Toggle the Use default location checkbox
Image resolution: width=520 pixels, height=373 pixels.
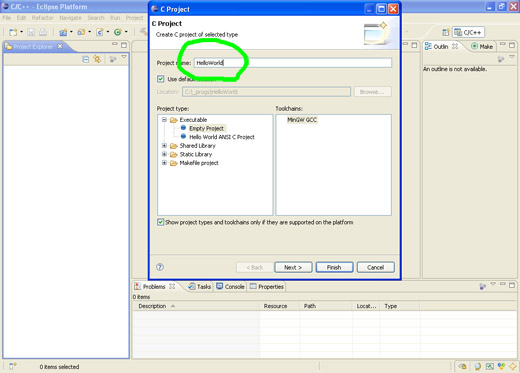click(161, 79)
